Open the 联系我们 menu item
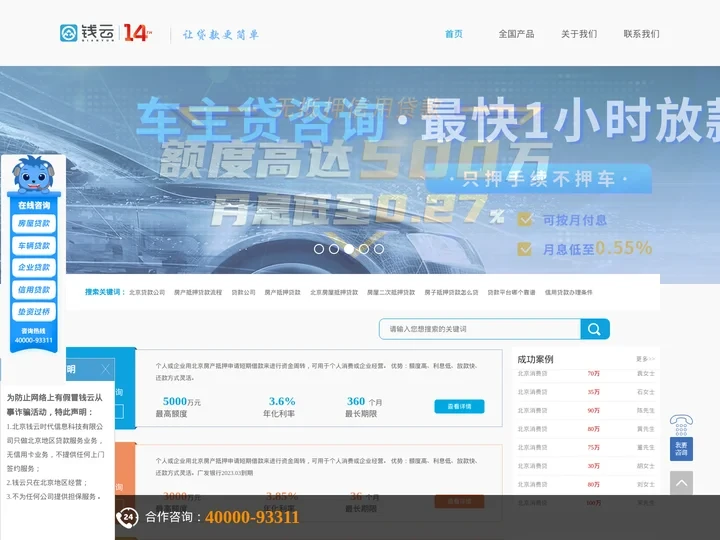 click(641, 34)
